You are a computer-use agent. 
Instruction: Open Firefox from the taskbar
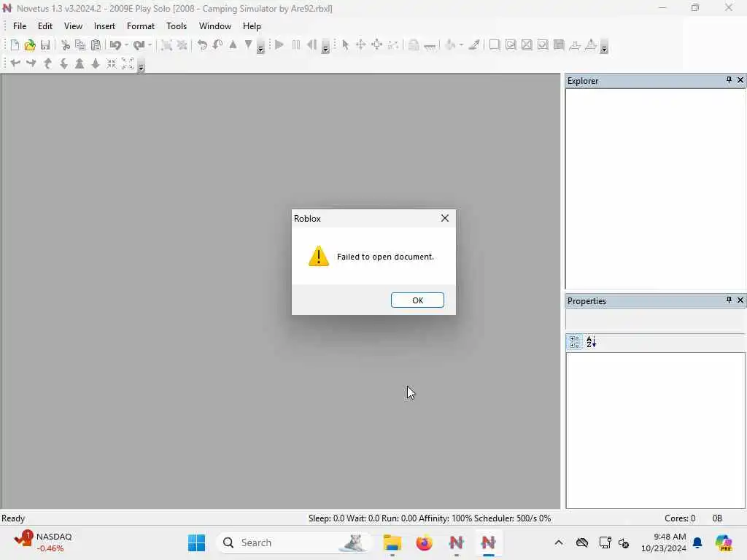coord(424,542)
